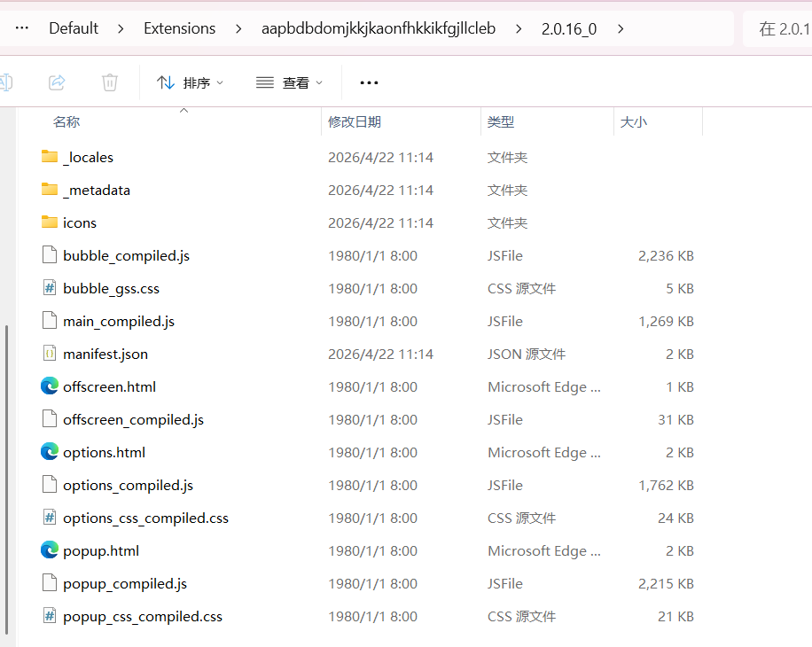Sort by the 大小 size column header
Image resolution: width=812 pixels, height=647 pixels.
634,122
